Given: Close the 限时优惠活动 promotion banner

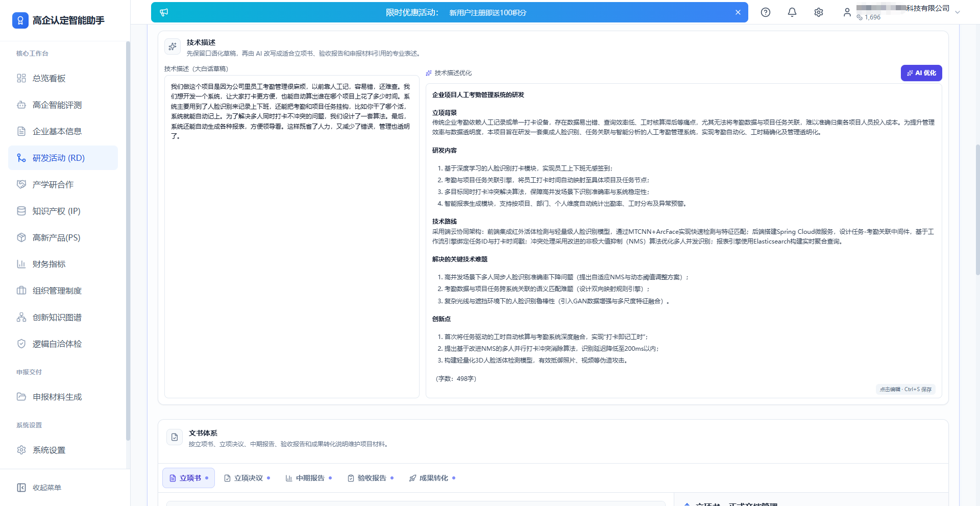Looking at the screenshot, I should (x=738, y=12).
